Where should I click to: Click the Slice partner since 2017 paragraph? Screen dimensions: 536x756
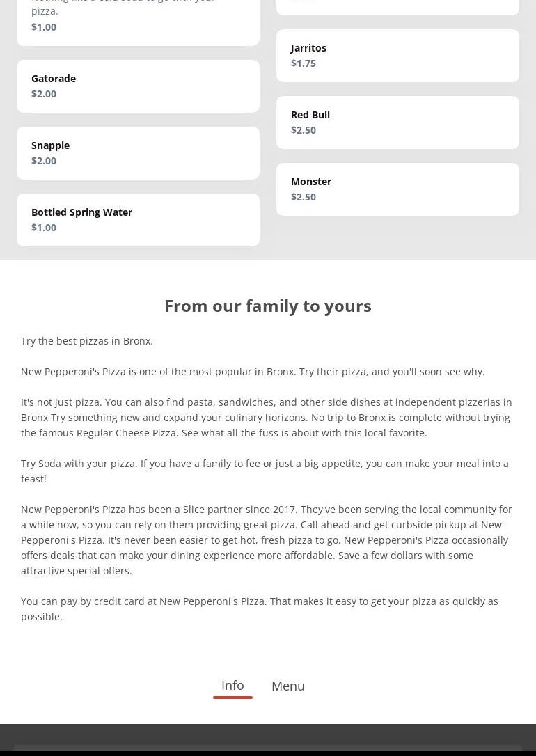(267, 540)
